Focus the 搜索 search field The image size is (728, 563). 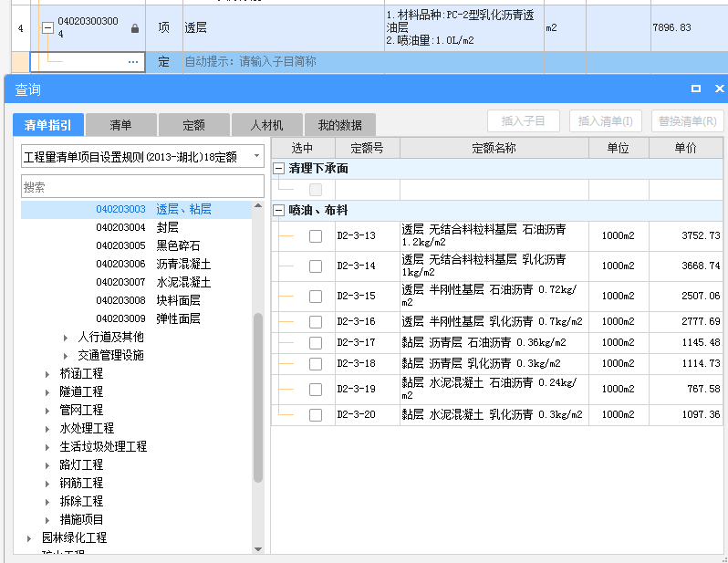[142, 187]
